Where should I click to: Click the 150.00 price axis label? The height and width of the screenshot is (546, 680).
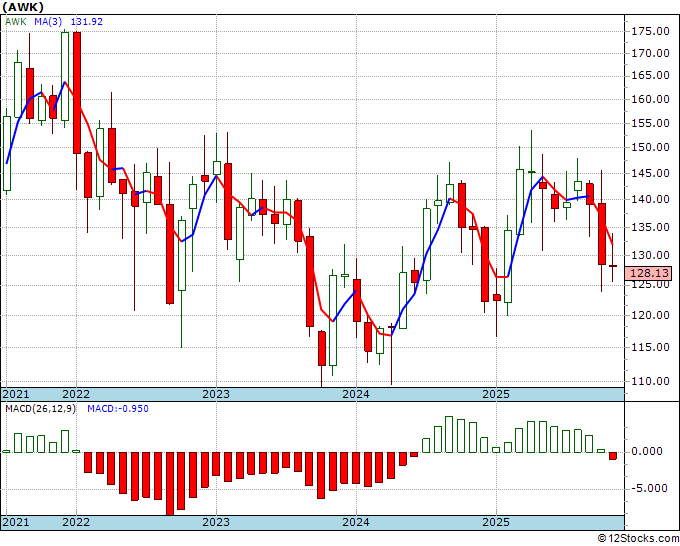pyautogui.click(x=650, y=147)
